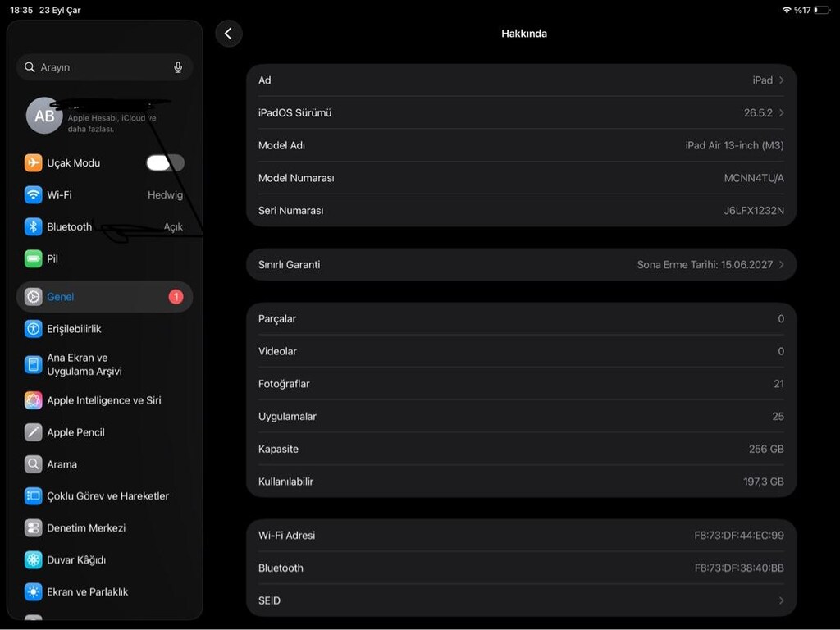Open the Erişilebilirlik icon

[x=33, y=329]
